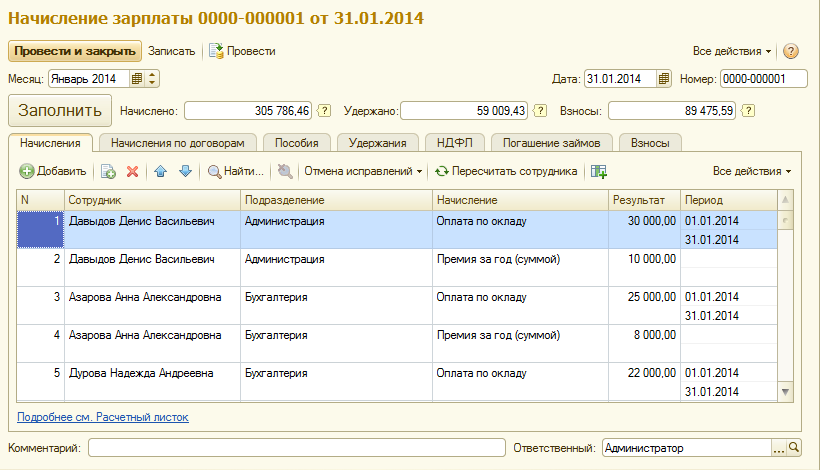The height and width of the screenshot is (470, 820).
Task: Click 'Пересчитать сотрудника' button
Action: click(x=506, y=171)
